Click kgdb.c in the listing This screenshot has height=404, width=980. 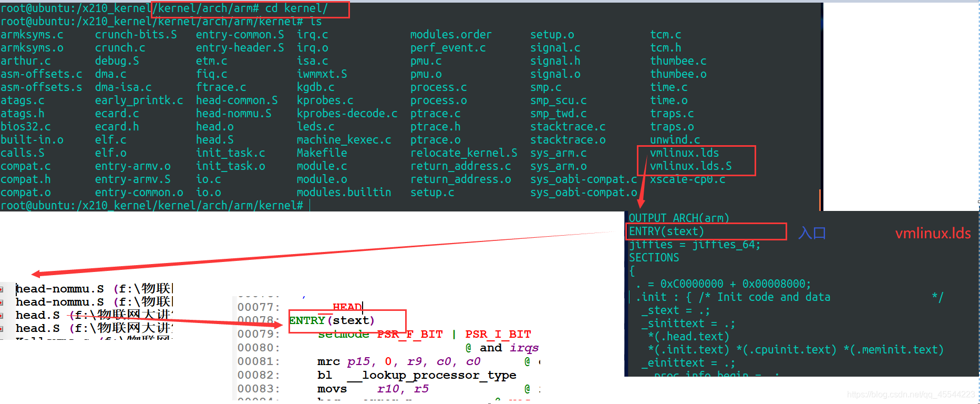316,87
